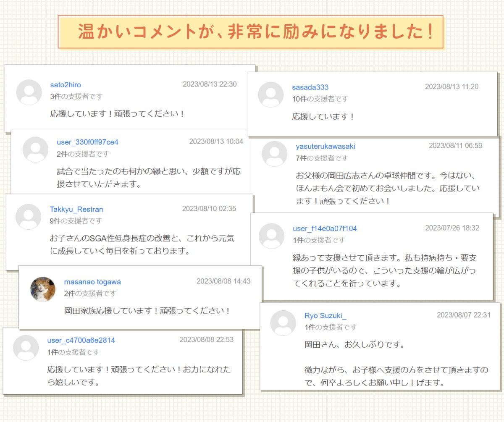Visit user_330f0ff97ce4's profile link
This screenshot has width=504, height=422.
click(87, 142)
